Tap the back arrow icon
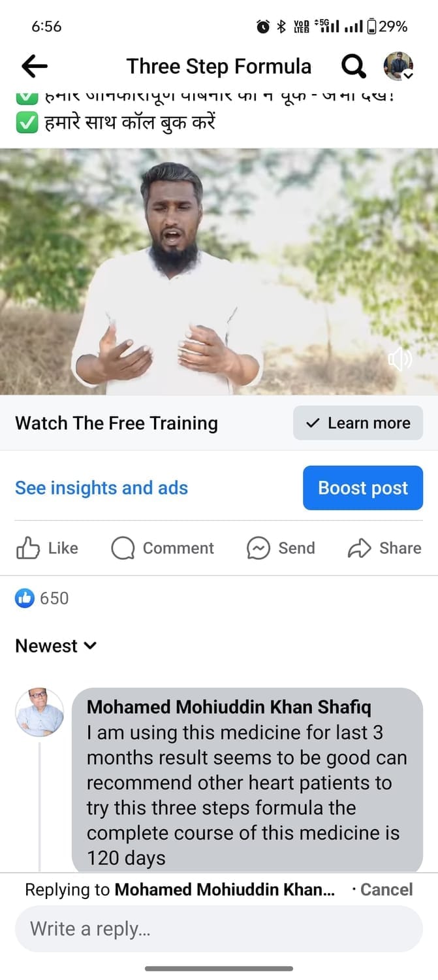 click(35, 65)
